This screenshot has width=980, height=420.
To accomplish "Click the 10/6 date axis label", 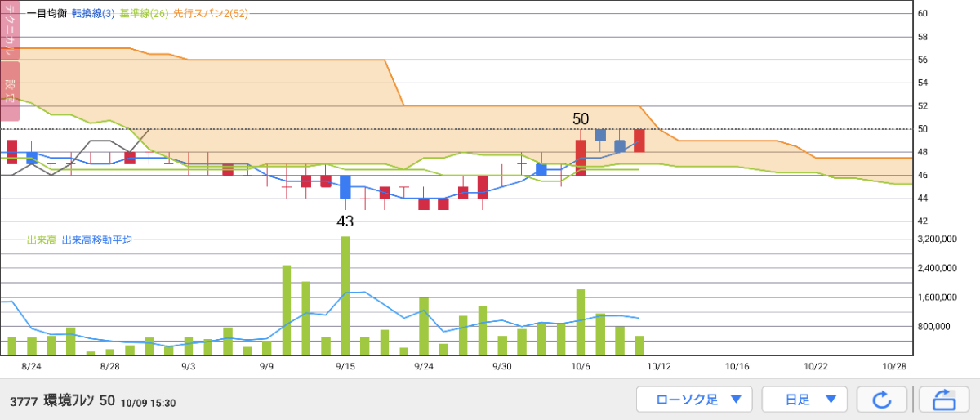I will tap(580, 368).
